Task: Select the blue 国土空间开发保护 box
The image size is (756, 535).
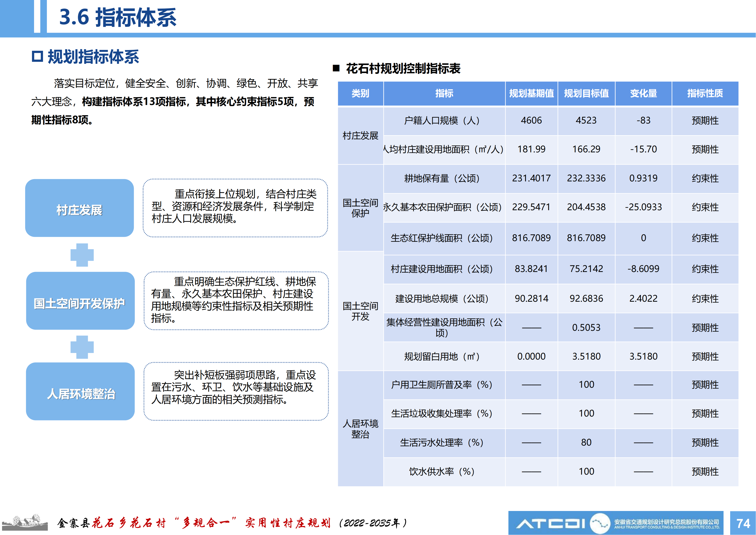Action: coord(80,301)
